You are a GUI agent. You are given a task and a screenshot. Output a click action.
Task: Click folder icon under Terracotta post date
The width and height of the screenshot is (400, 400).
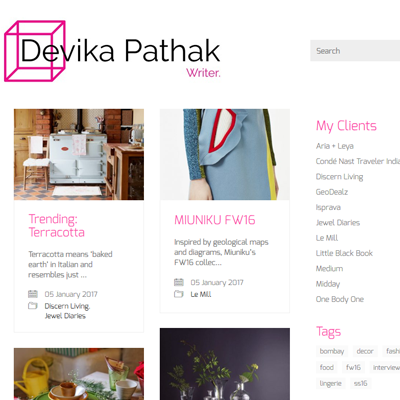point(33,305)
